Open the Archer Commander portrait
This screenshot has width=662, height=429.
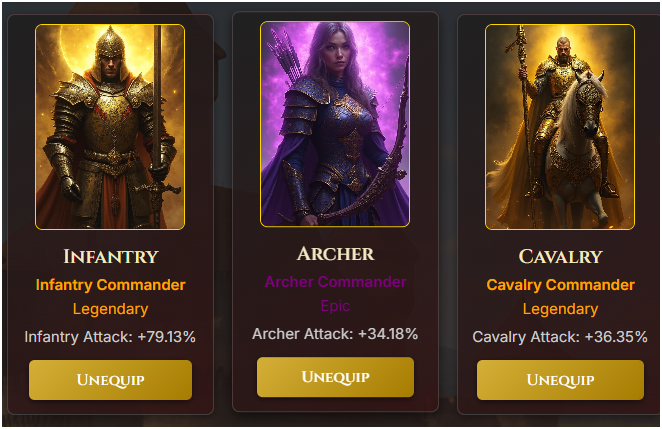(335, 124)
